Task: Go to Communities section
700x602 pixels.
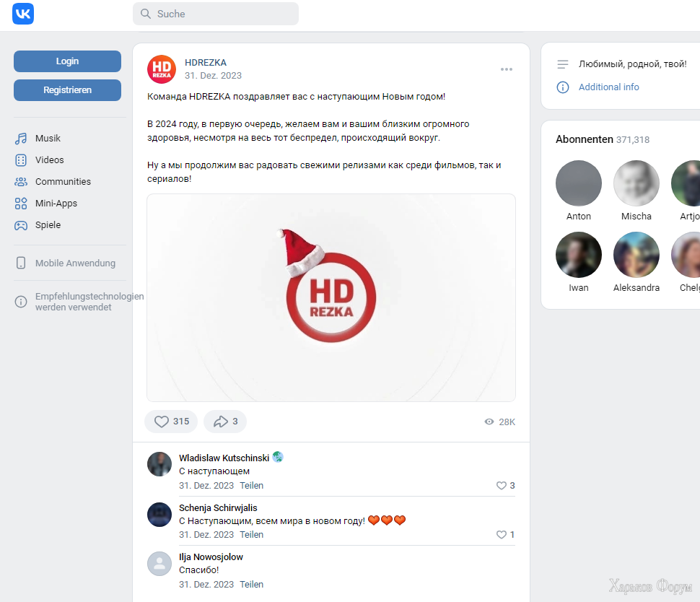Action: pyautogui.click(x=63, y=182)
